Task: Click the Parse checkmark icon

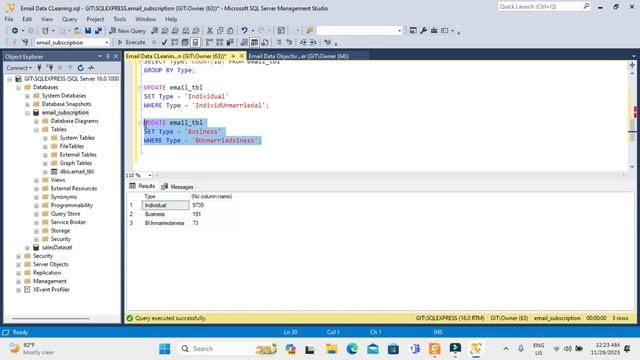Action: click(164, 42)
